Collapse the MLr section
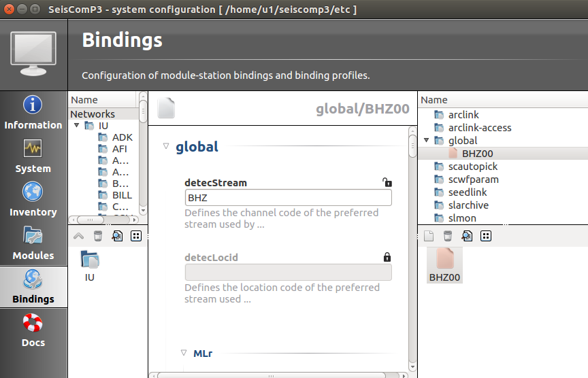 point(184,353)
